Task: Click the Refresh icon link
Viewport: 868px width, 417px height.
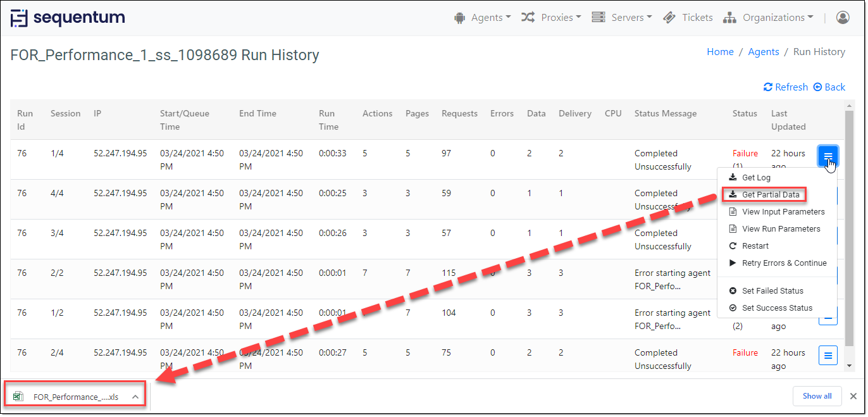Action: 768,87
